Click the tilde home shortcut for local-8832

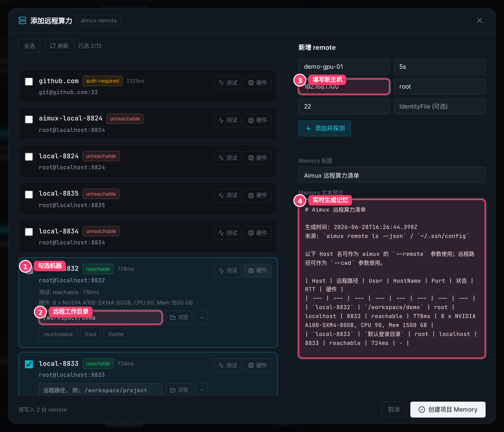201,318
